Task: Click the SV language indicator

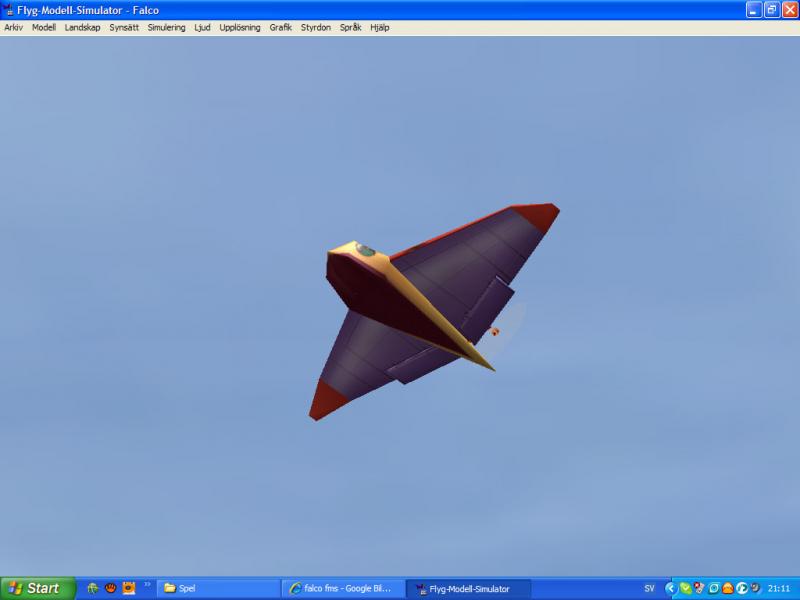Action: pos(649,588)
